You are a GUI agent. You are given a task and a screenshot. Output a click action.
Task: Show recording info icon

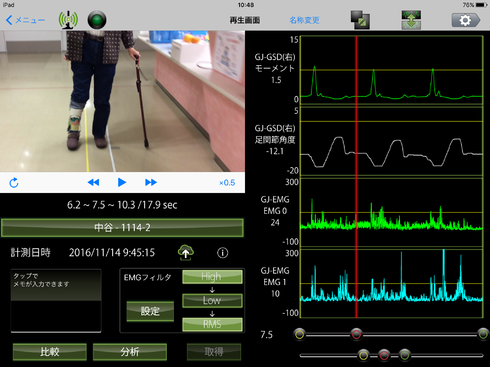pos(223,253)
